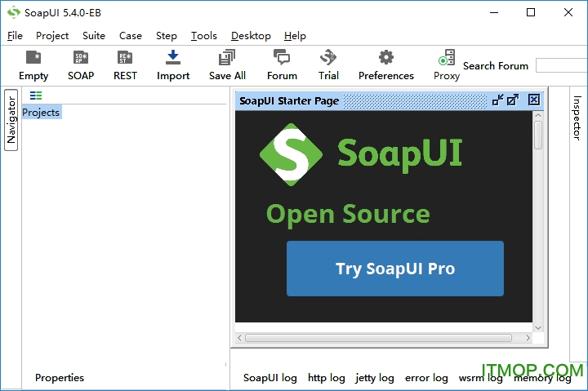Click starter page vertical scrollbar thumb

point(537,135)
